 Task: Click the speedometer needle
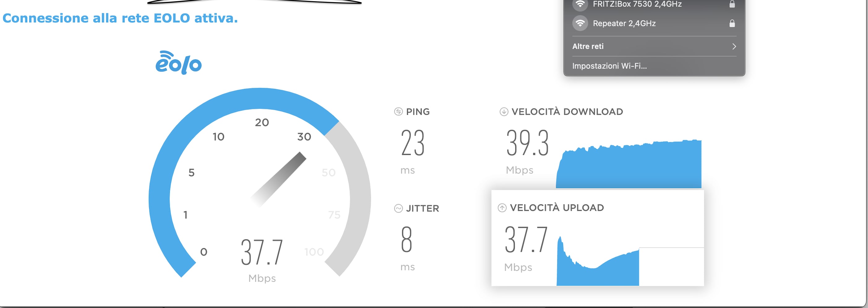click(279, 179)
